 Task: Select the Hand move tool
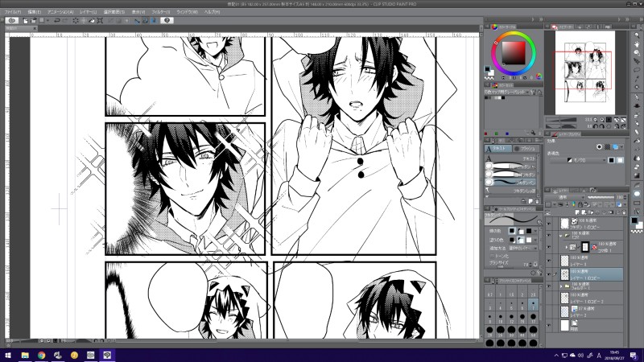pos(637,44)
